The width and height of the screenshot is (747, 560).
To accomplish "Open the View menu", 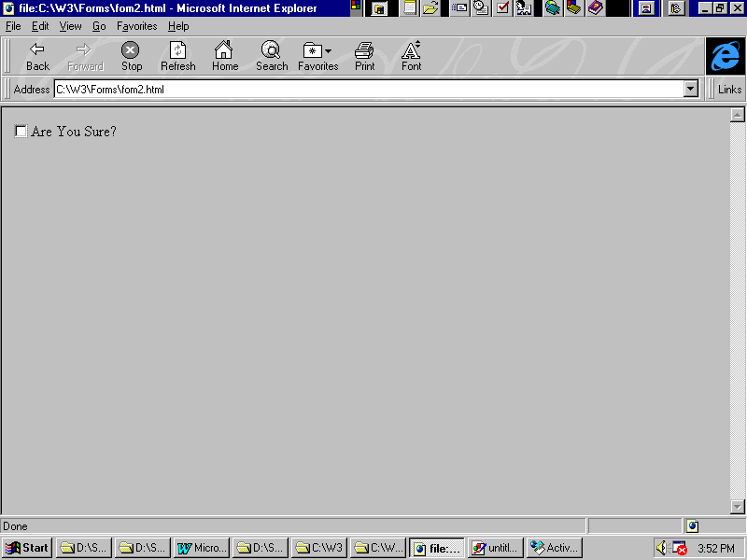I will pyautogui.click(x=70, y=26).
